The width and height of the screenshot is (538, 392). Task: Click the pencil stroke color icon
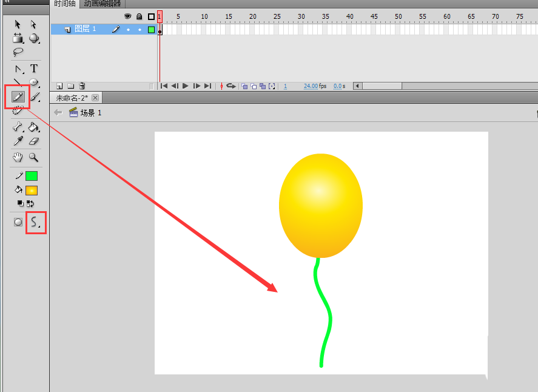[x=19, y=176]
